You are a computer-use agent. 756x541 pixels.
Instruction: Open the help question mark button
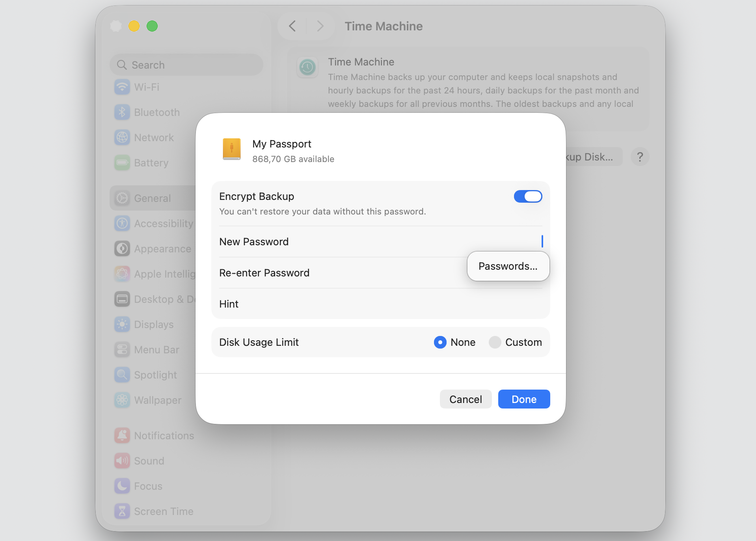(x=640, y=157)
